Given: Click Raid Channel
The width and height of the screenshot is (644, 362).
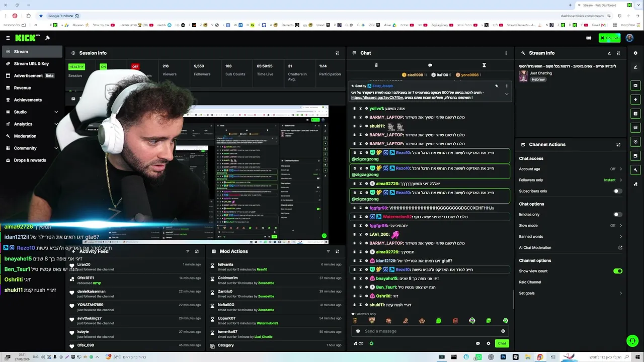Looking at the screenshot, I should point(530,283).
